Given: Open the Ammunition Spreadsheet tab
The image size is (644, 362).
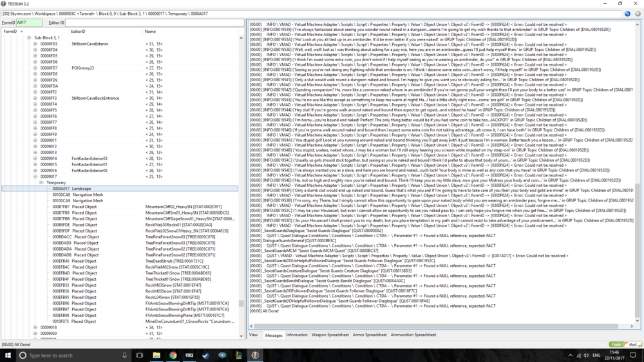Looking at the screenshot, I should tap(413, 335).
